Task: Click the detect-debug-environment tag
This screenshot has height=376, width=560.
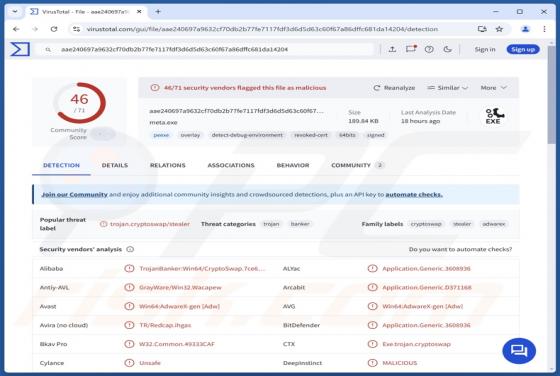Action: point(247,135)
